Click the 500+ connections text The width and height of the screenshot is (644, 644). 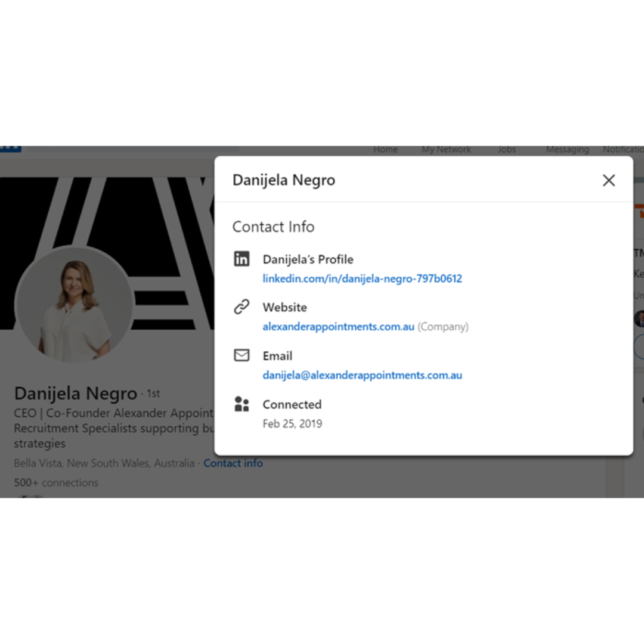pyautogui.click(x=56, y=482)
